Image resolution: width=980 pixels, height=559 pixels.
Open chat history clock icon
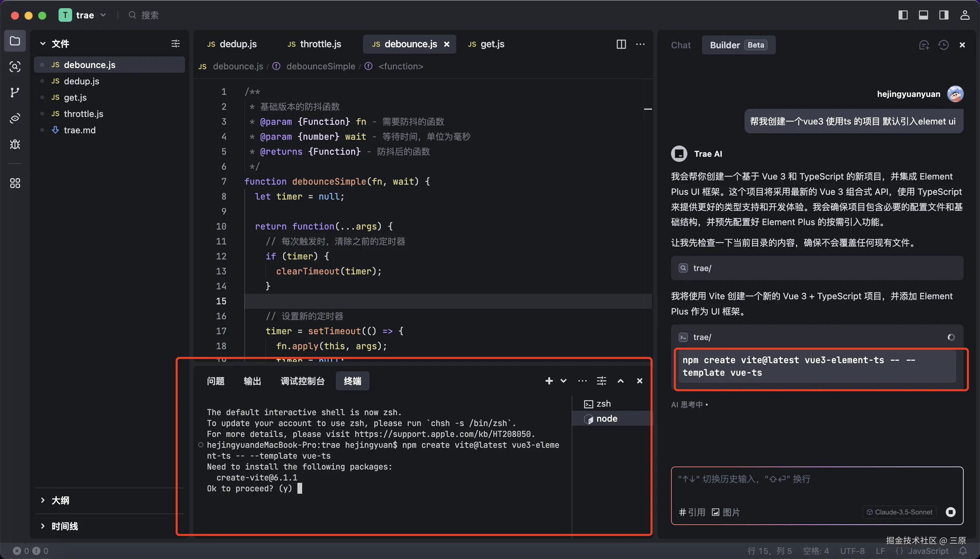(943, 45)
